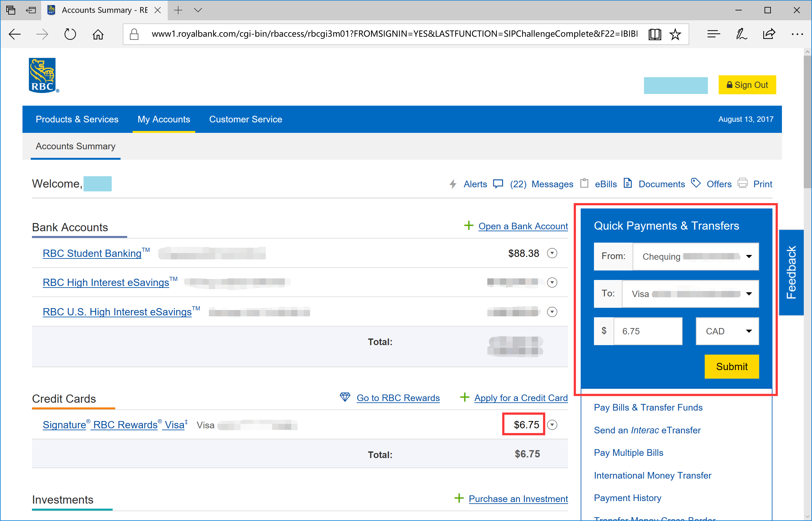Click Apply for a Credit Card link

tap(521, 398)
